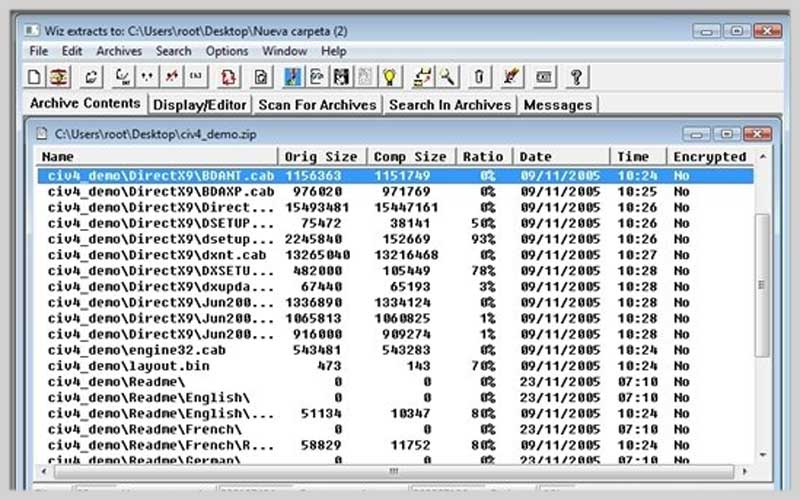This screenshot has width=800, height=500.
Task: Select the civ4_demo\DirectX9\dxnt.cab row
Action: (x=395, y=255)
